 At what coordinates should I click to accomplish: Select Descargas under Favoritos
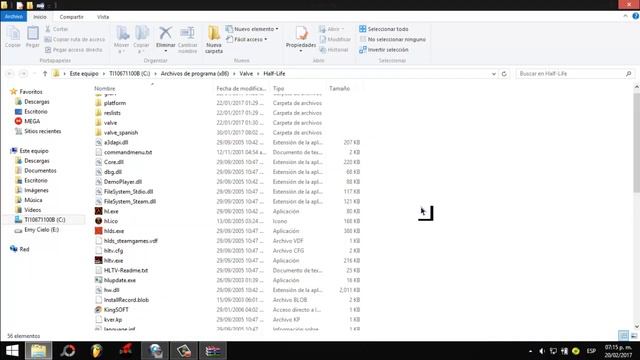pos(37,102)
